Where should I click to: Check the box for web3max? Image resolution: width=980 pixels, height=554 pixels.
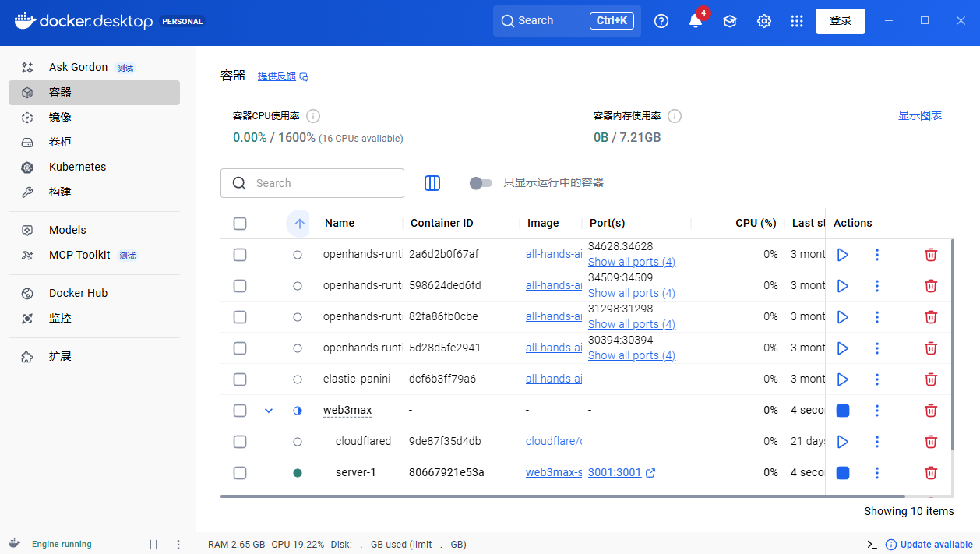pos(240,411)
